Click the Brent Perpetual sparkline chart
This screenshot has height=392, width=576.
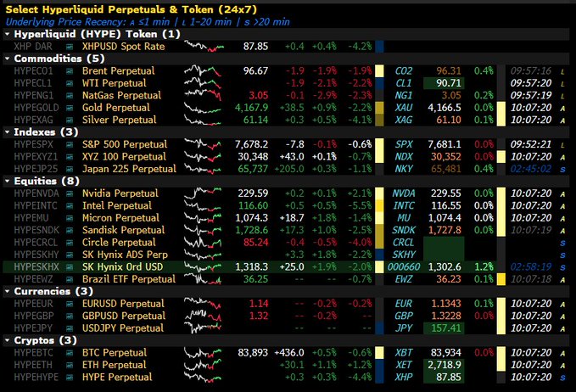[203, 70]
